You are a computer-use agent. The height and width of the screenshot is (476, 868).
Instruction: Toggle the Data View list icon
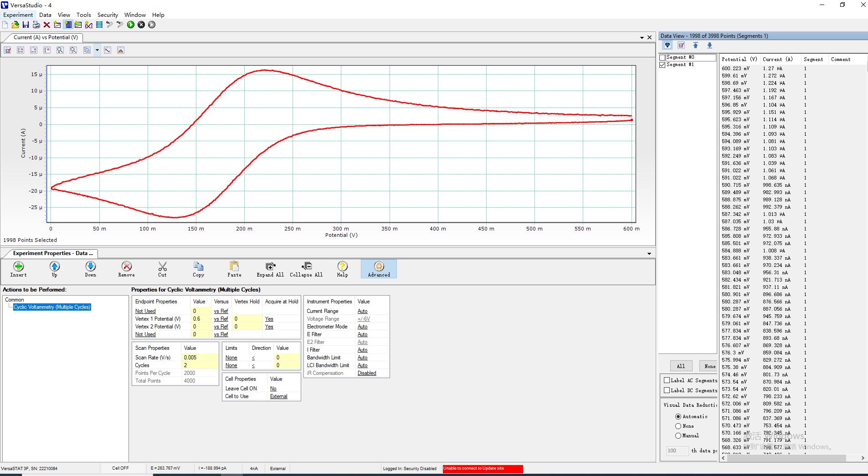[68, 25]
